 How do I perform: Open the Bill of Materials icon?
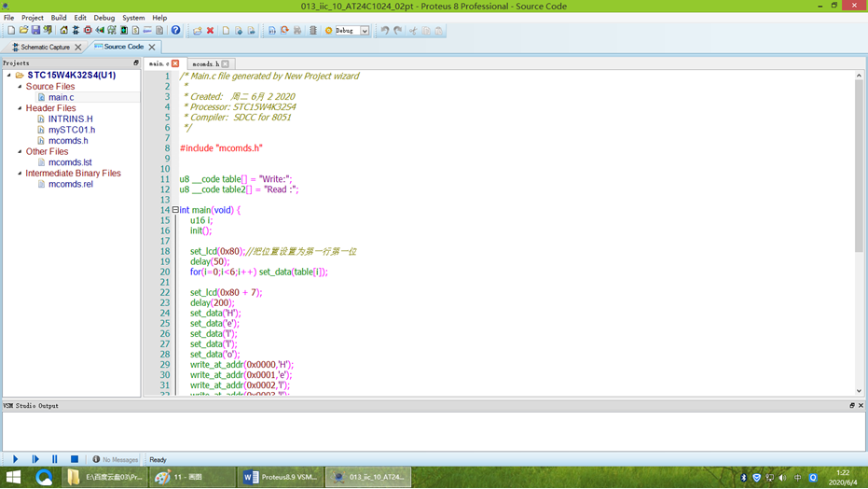click(x=135, y=31)
